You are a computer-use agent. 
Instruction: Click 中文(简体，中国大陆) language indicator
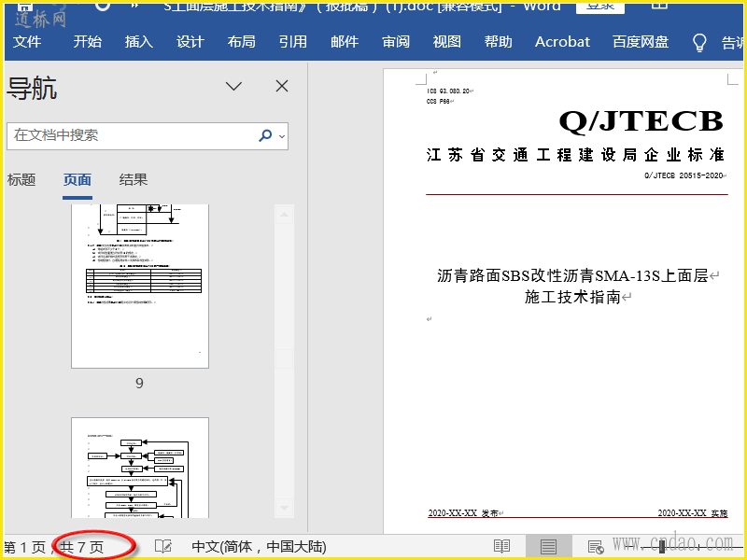[x=259, y=547]
